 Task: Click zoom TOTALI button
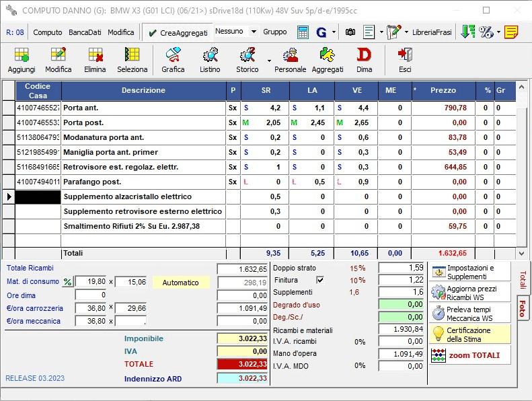click(x=470, y=355)
